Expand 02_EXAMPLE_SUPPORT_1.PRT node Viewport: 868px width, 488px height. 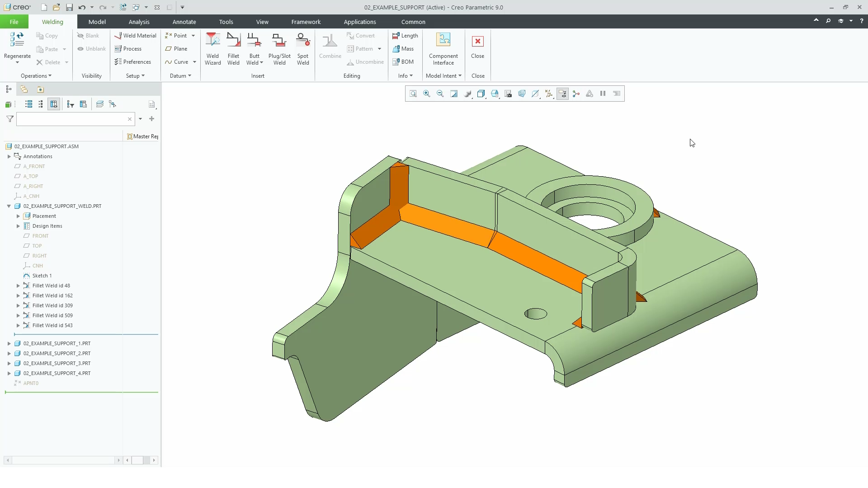tap(9, 343)
